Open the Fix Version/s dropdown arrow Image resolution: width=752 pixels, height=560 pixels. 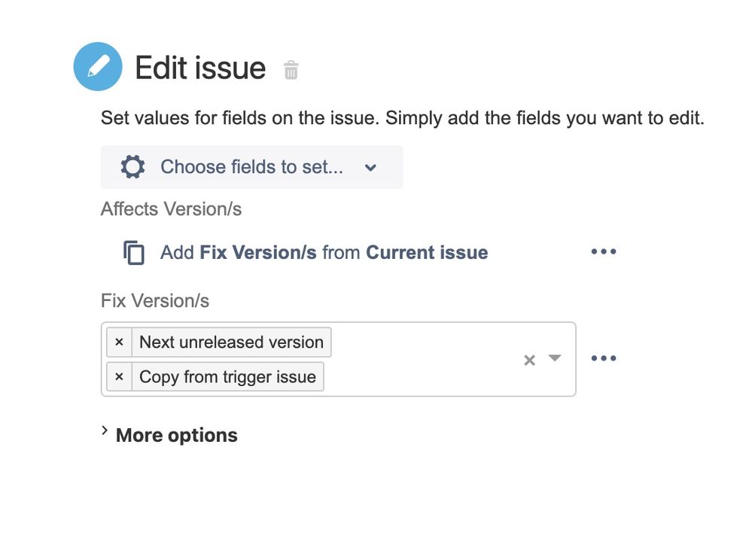[x=555, y=358]
